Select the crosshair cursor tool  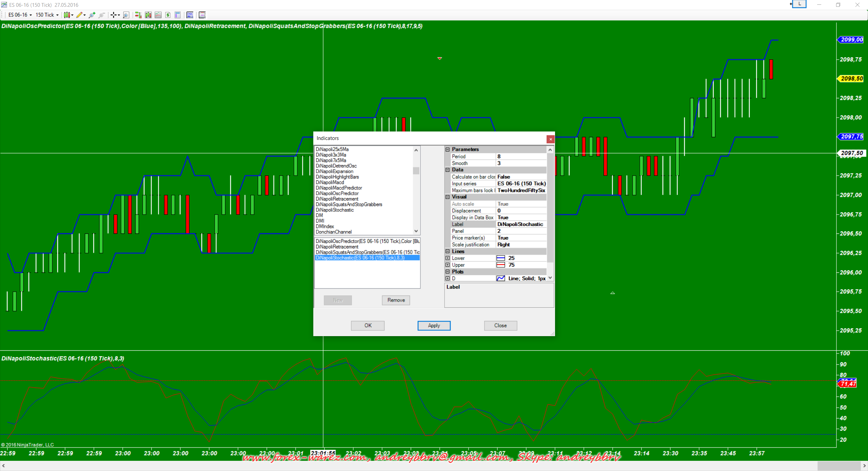coord(114,15)
